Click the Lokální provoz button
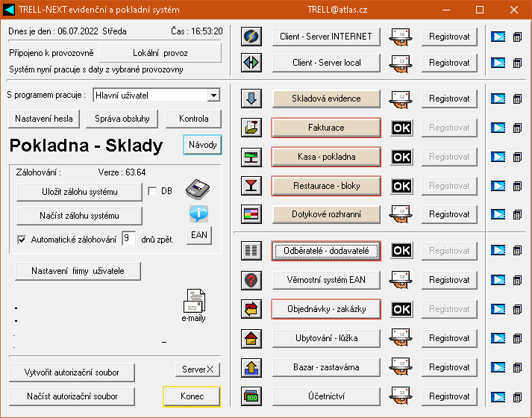This screenshot has height=418, width=532. tap(160, 53)
